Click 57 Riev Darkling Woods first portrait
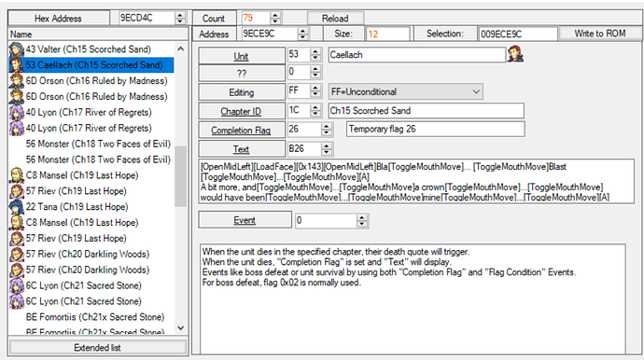 pos(17,254)
